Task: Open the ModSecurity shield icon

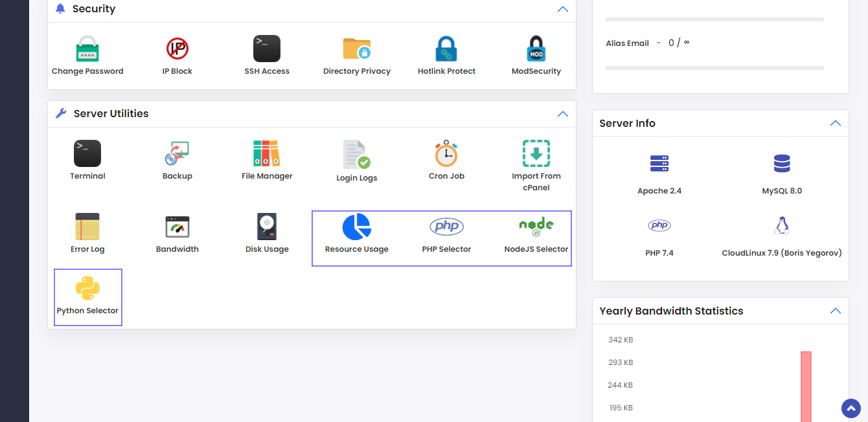Action: click(x=536, y=49)
